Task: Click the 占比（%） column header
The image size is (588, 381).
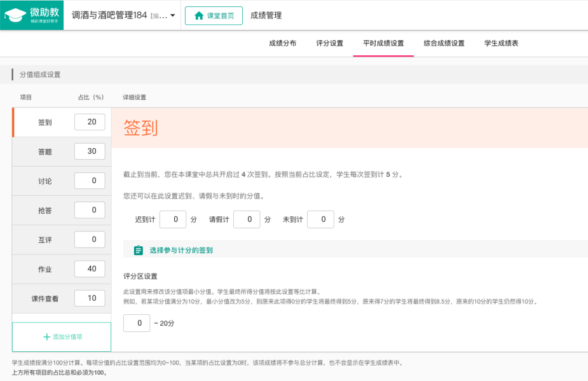Action: pos(91,97)
